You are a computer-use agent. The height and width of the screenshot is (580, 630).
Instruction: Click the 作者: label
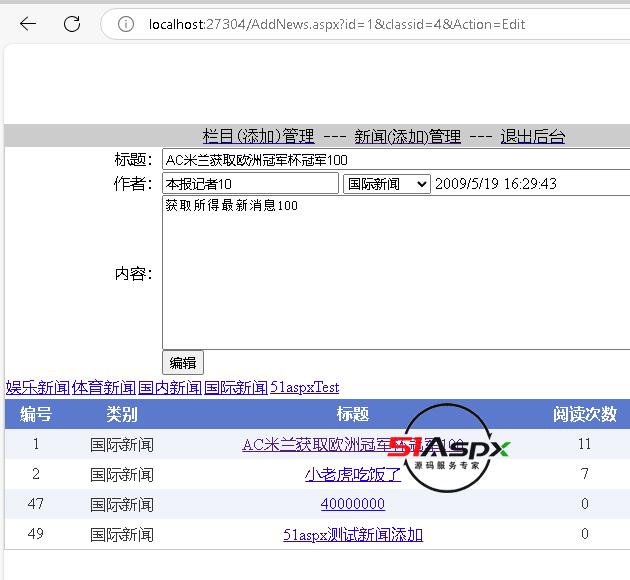pyautogui.click(x=133, y=184)
